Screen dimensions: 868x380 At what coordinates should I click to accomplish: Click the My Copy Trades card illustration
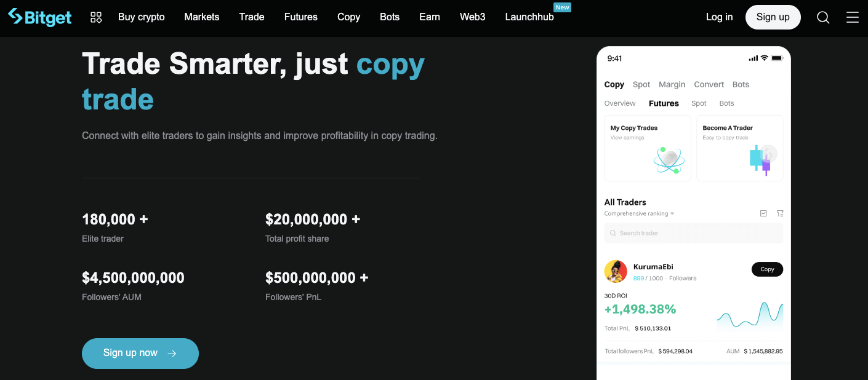[668, 161]
